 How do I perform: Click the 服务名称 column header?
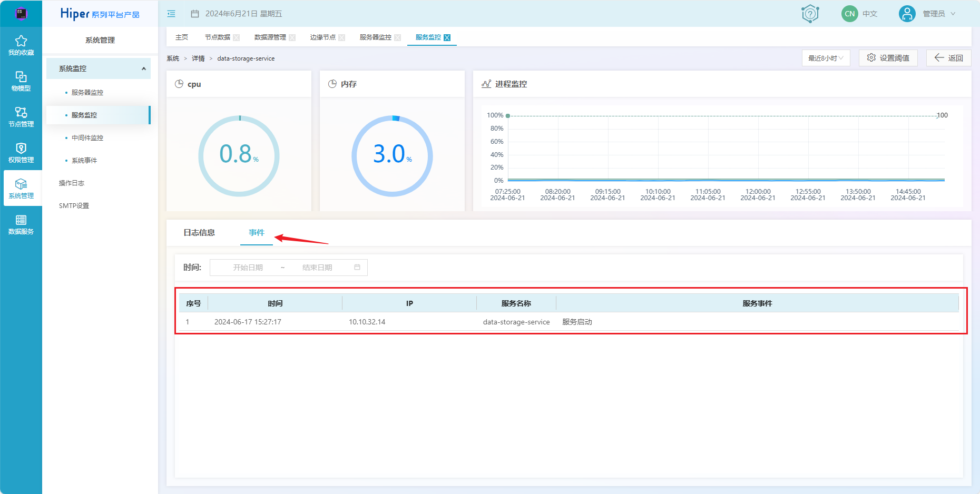(x=516, y=303)
